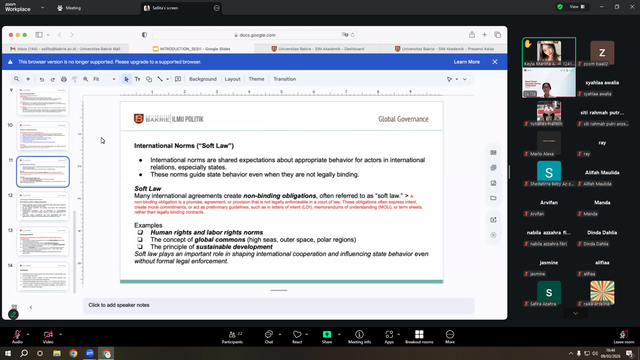640x360 pixels.
Task: Click the docs.google.com address bar
Action: coord(255,35)
